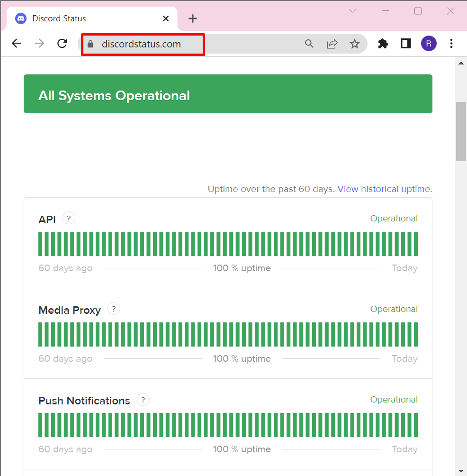This screenshot has width=467, height=476.
Task: Show API help tooltip question mark
Action: 69,218
